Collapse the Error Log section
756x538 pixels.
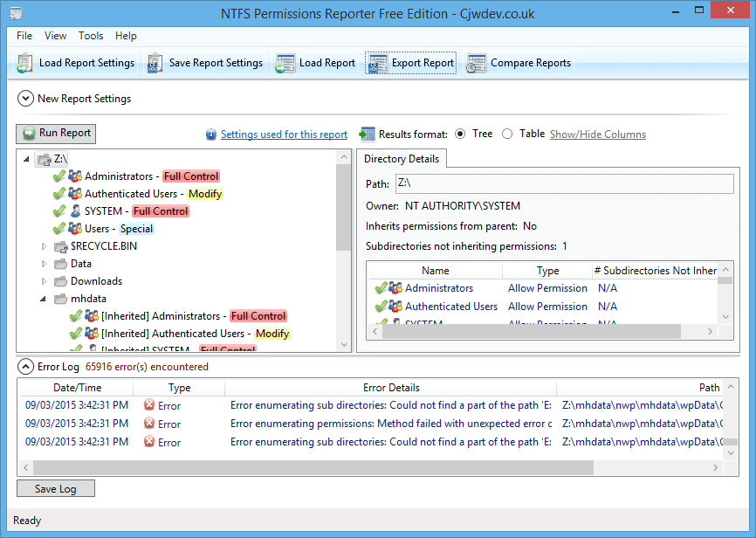tap(25, 367)
